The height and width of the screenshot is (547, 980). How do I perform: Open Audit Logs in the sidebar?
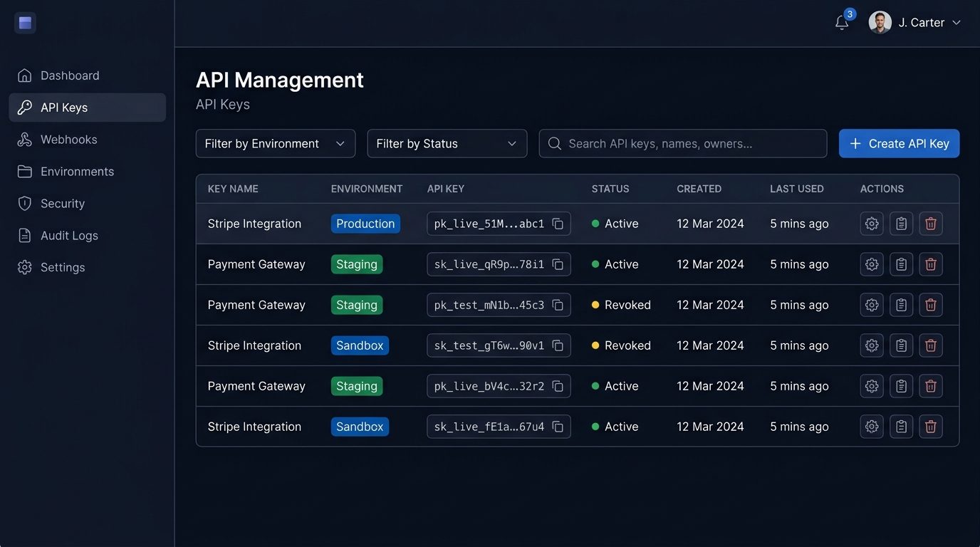[x=88, y=236]
